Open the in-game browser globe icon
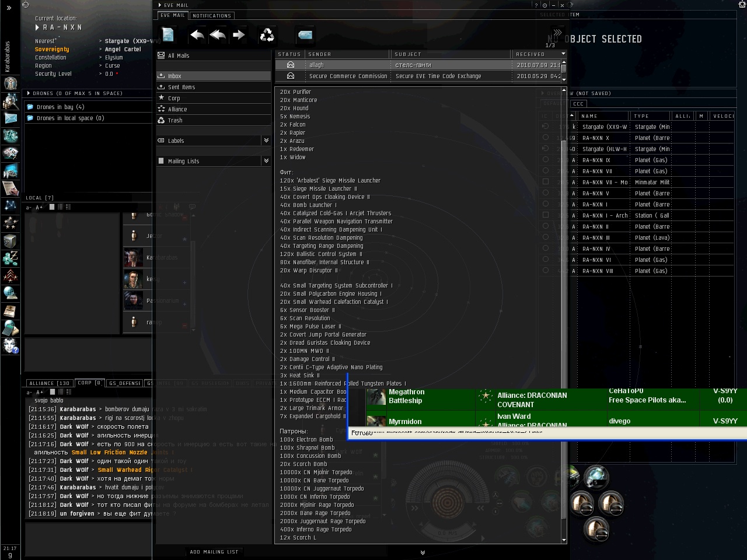This screenshot has height=560, width=747. point(10,293)
